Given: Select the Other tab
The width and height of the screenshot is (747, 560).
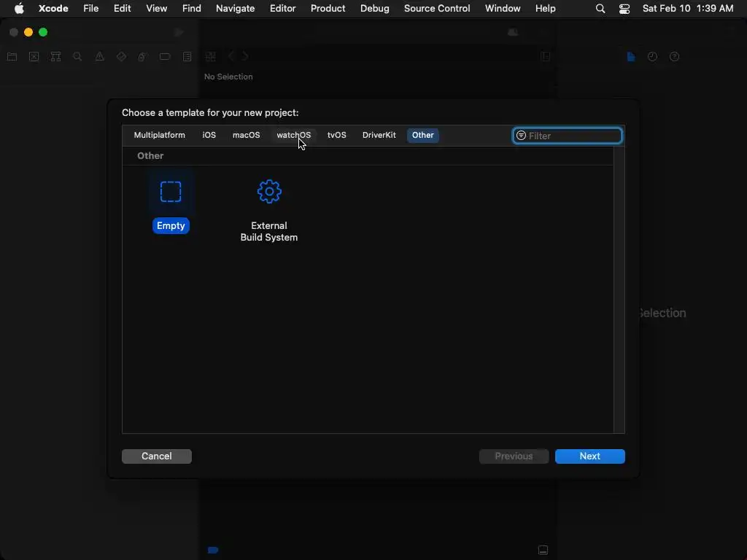Looking at the screenshot, I should (x=423, y=135).
